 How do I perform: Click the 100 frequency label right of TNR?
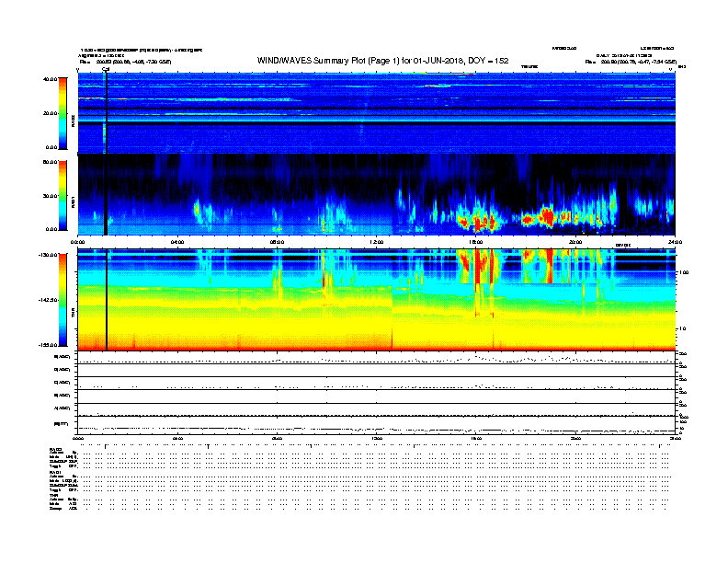(x=684, y=272)
